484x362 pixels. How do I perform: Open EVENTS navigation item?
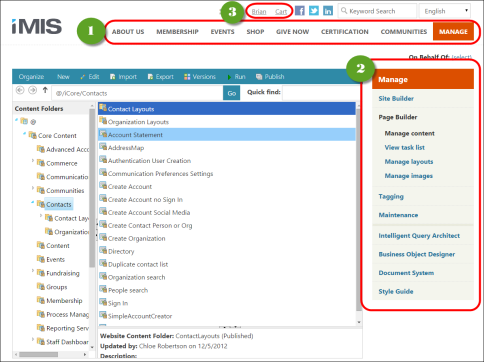(222, 32)
